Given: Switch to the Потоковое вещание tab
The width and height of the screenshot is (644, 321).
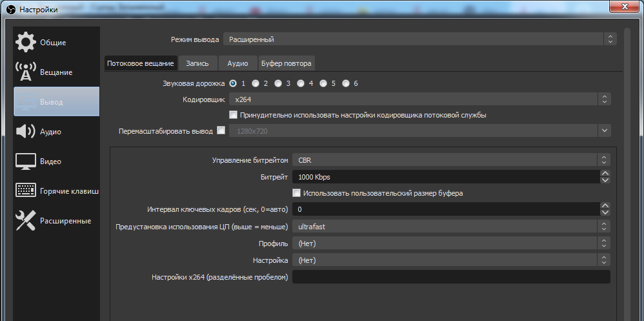Looking at the screenshot, I should click(141, 63).
